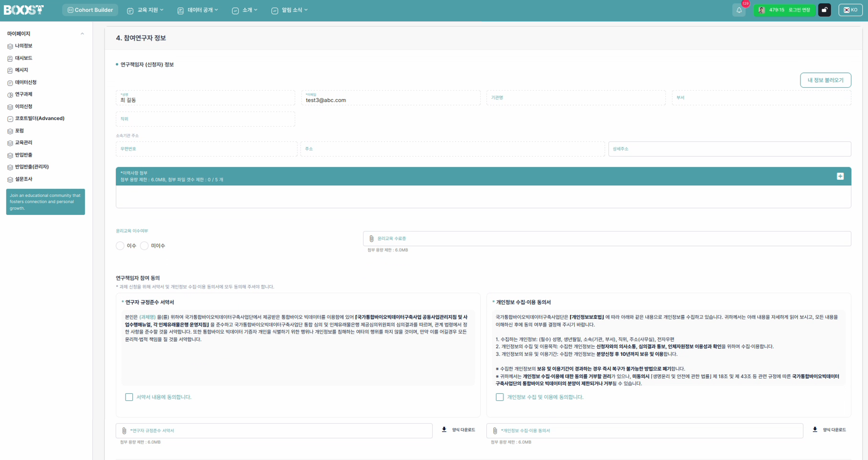Click paperclip icon for ethics certificate
868x460 pixels.
tap(371, 238)
